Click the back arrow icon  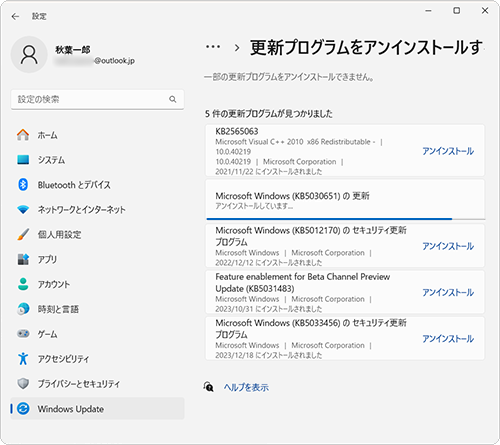pos(15,16)
